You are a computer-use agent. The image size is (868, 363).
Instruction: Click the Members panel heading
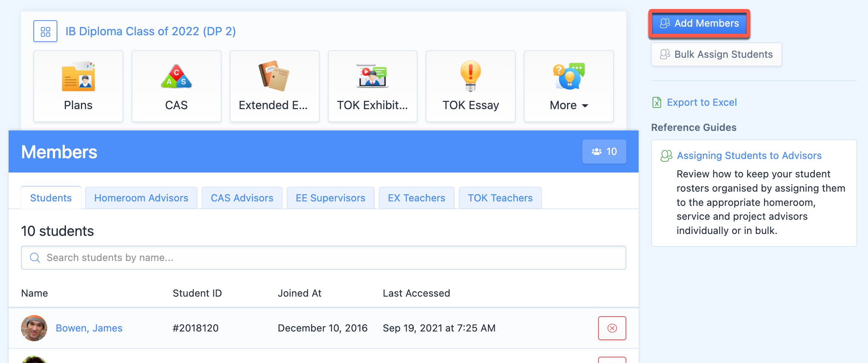coord(59,152)
